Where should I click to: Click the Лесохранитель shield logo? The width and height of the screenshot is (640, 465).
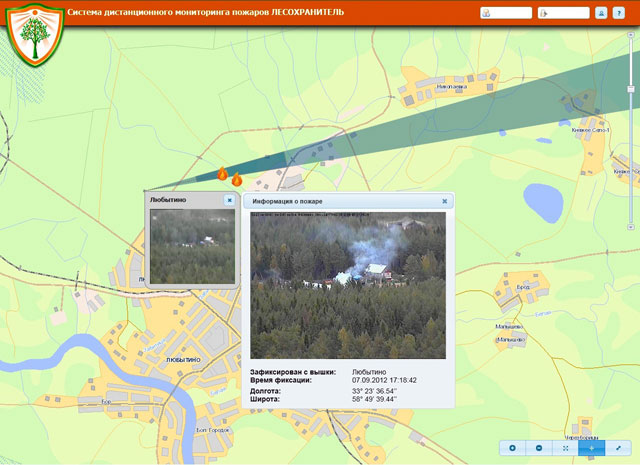click(x=35, y=34)
